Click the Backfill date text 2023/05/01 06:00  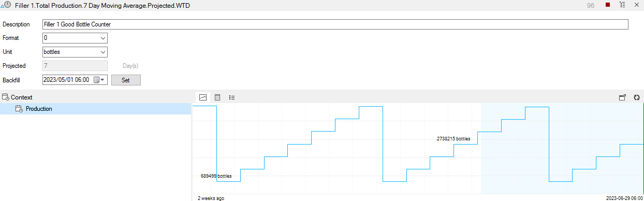coord(67,80)
